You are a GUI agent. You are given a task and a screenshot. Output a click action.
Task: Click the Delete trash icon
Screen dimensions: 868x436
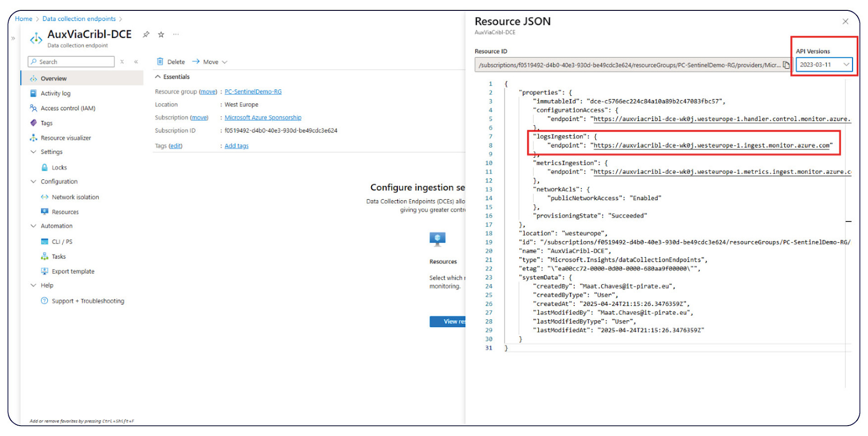point(160,62)
